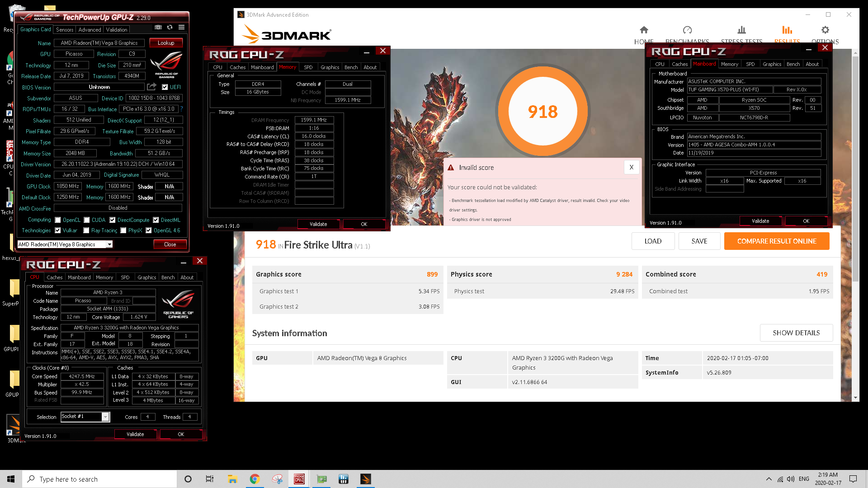Open Graphics tab in CPU tab CPU-Z window
This screenshot has height=488, width=868.
click(146, 277)
